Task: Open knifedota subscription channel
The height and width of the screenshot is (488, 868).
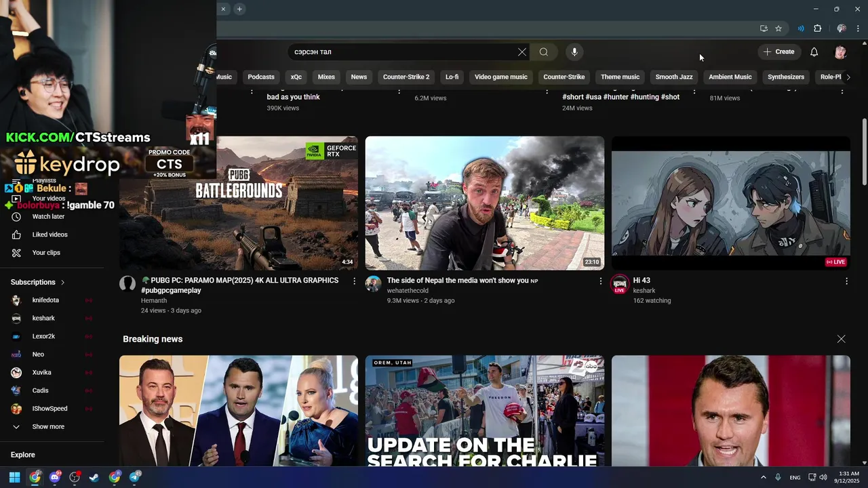Action: tap(52, 300)
